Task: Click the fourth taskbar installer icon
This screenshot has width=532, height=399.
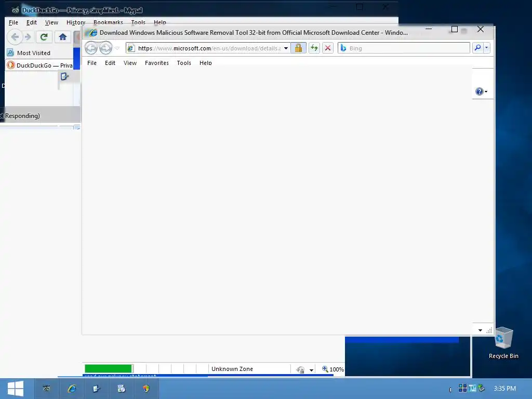Action: [x=122, y=389]
